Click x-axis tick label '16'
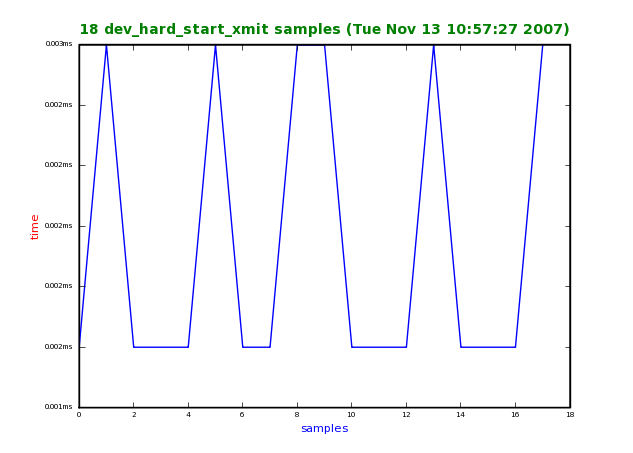This screenshot has width=633, height=453. [516, 415]
